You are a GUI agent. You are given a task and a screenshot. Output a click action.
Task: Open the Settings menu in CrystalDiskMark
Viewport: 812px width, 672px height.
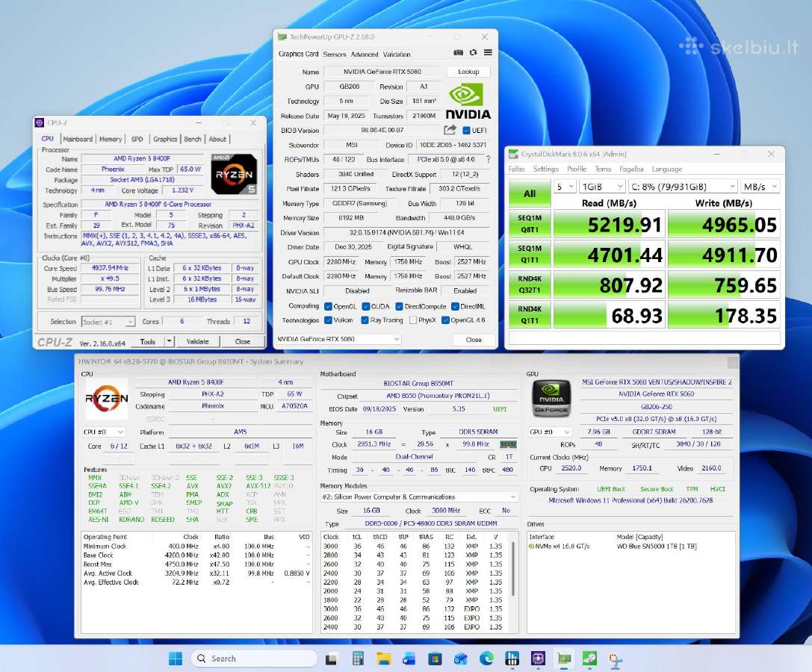(x=546, y=169)
